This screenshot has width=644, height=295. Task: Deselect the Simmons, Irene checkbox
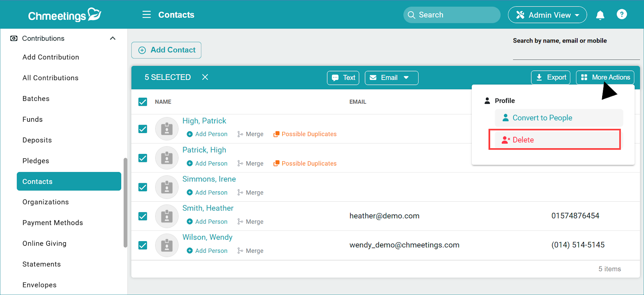click(x=143, y=187)
